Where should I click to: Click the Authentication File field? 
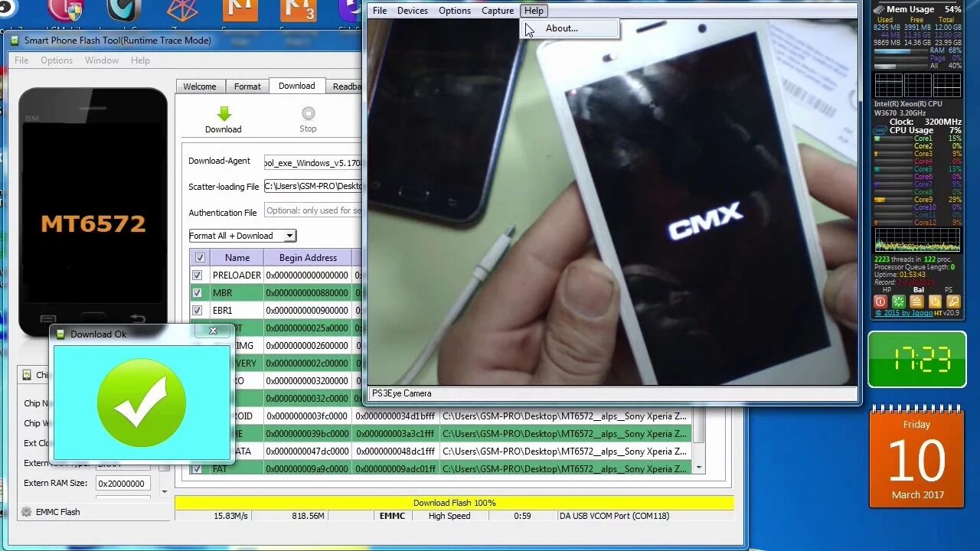pyautogui.click(x=313, y=210)
